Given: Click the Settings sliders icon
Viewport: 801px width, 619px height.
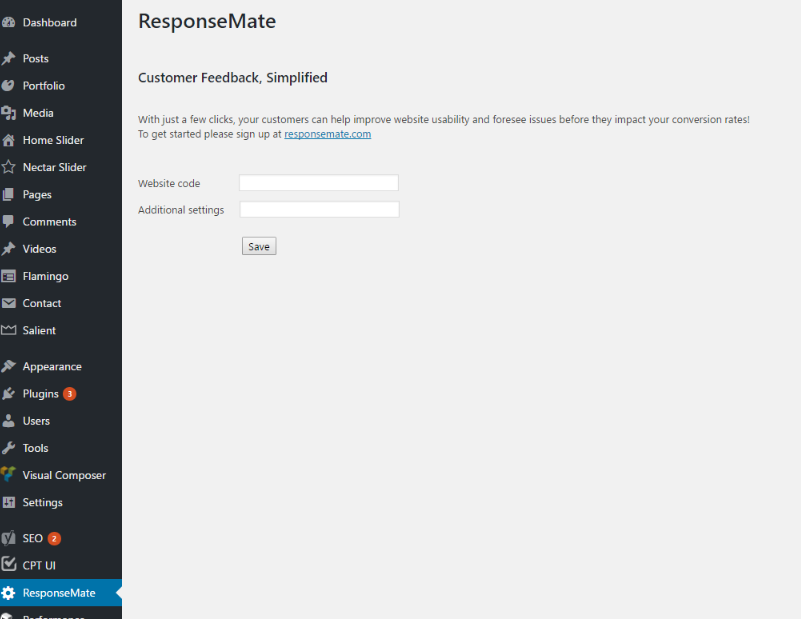Looking at the screenshot, I should (x=8, y=502).
